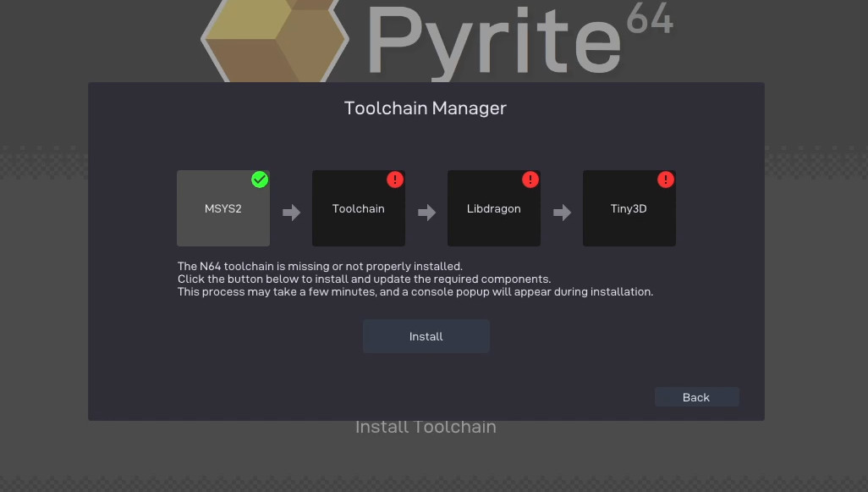Click the arrow between MSYS2 and Toolchain
The image size is (868, 492).
pyautogui.click(x=291, y=213)
